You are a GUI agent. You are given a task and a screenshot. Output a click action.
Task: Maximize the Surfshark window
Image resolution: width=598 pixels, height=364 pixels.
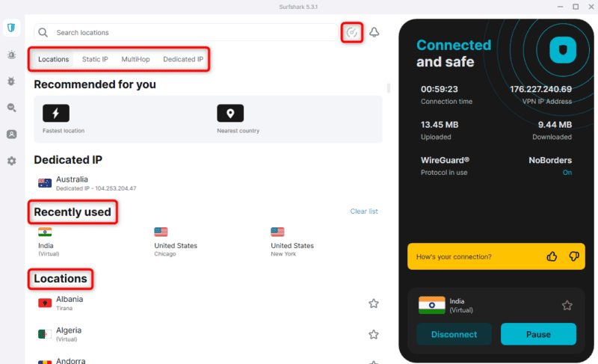pyautogui.click(x=576, y=7)
